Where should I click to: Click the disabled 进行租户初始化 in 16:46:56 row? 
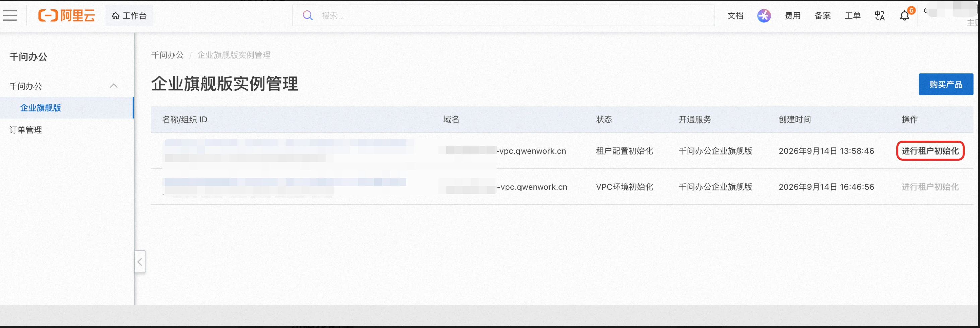[930, 187]
